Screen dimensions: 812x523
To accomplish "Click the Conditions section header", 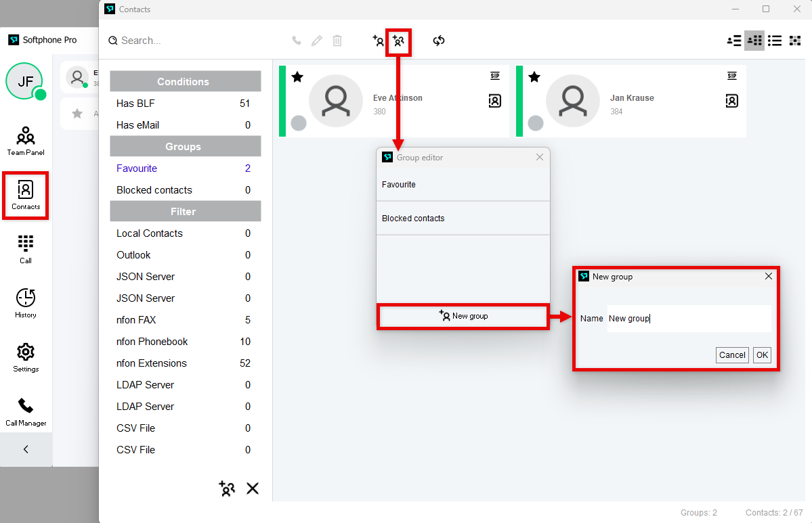I will [x=186, y=81].
